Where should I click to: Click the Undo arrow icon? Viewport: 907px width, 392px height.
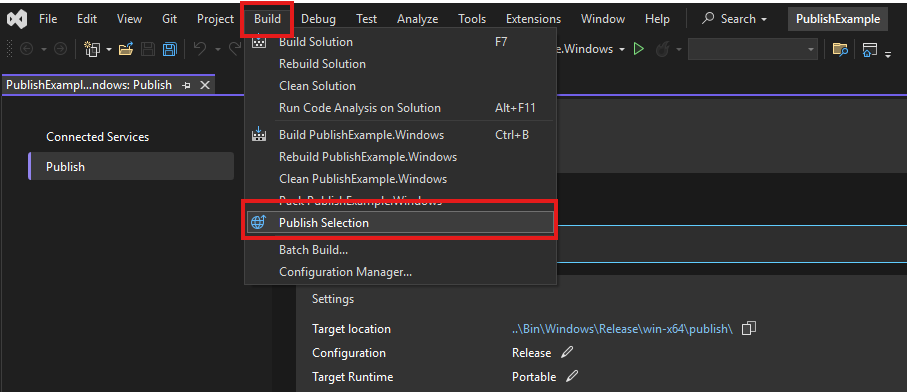[x=200, y=49]
